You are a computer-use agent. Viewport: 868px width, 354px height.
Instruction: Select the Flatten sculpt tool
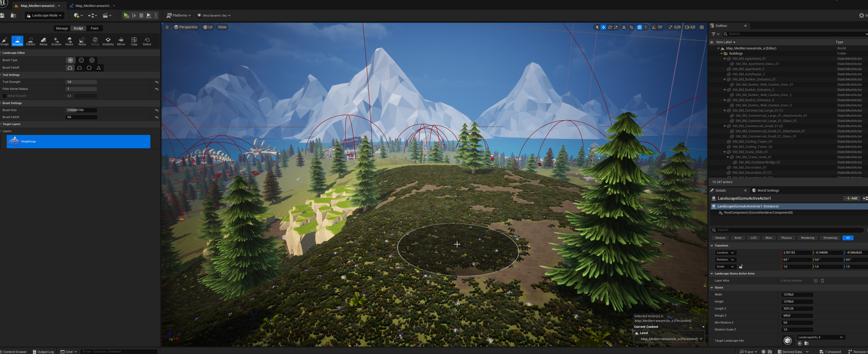[x=30, y=41]
